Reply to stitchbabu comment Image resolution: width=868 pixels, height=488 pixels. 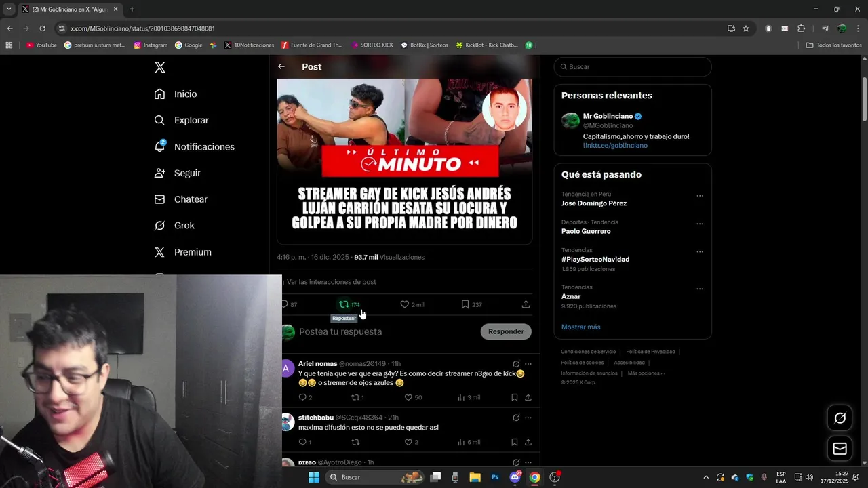click(305, 442)
